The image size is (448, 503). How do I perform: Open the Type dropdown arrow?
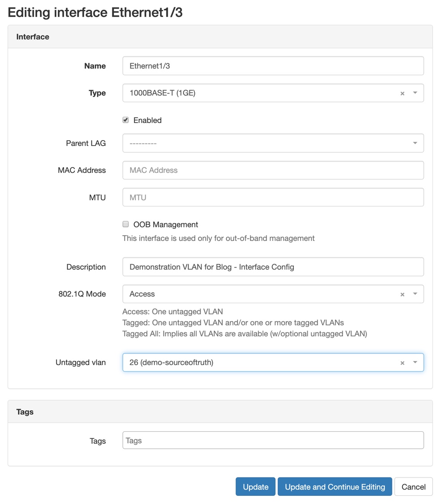pyautogui.click(x=415, y=93)
